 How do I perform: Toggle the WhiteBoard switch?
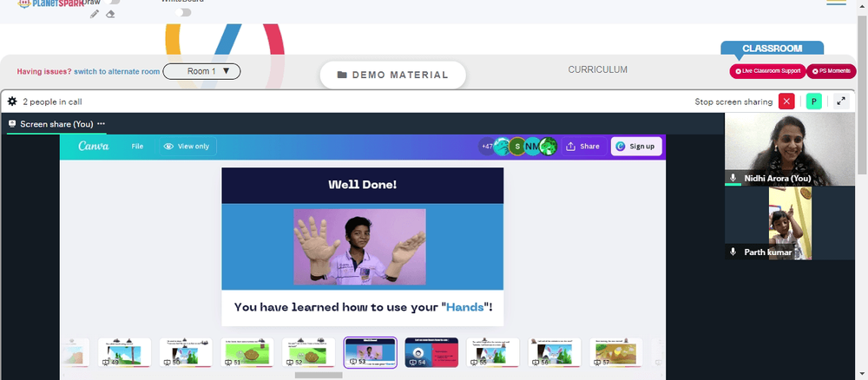[182, 12]
